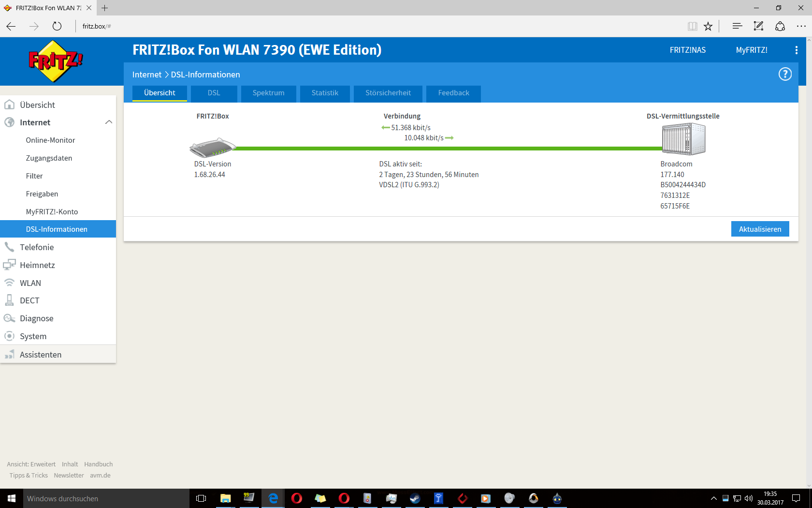Screen dimensions: 812x508
Task: Open the Action Center notification icon
Action: (x=796, y=498)
